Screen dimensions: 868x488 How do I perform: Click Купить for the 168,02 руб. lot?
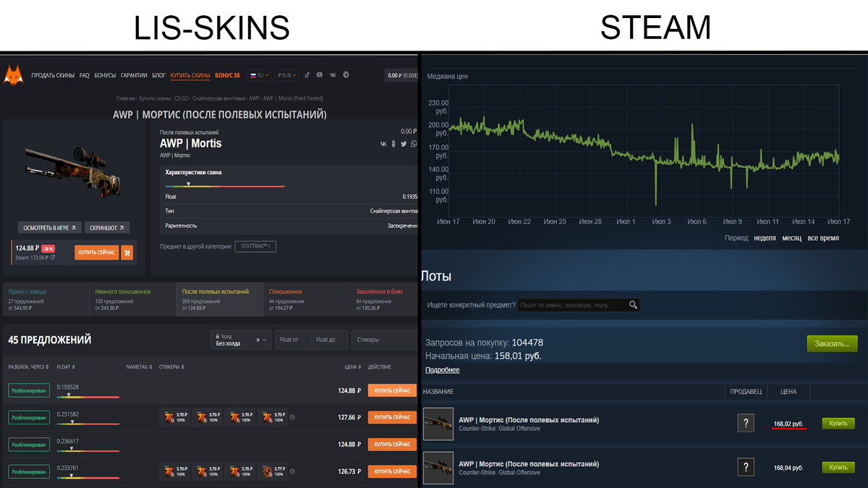838,424
